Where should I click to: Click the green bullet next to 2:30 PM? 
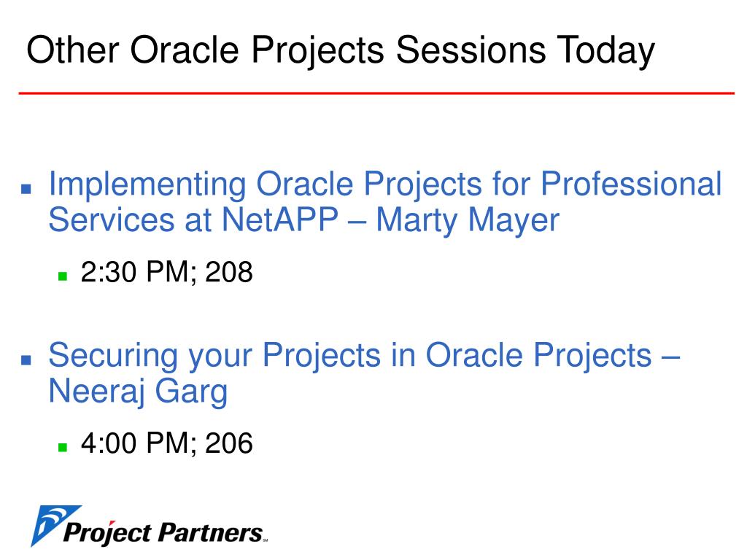coord(63,276)
